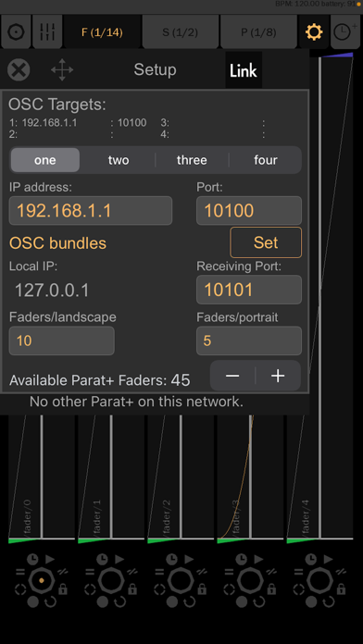Click fader 3 solid circle record icon

[x=242, y=601]
